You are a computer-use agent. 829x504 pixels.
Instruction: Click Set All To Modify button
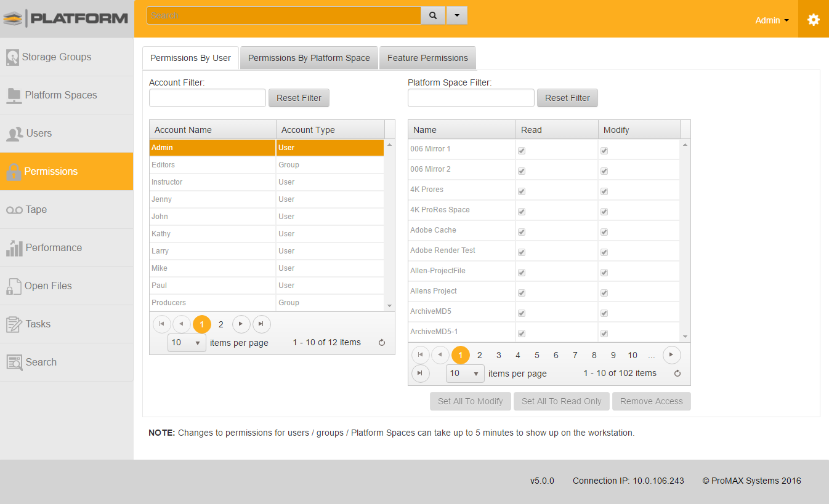[471, 401]
